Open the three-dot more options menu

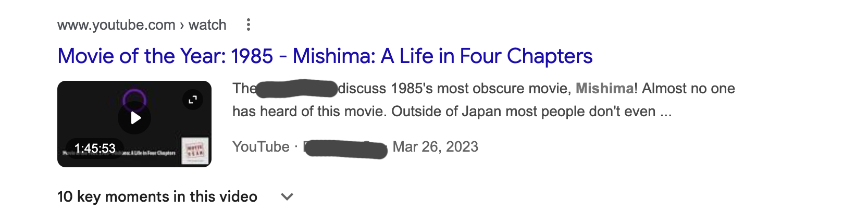click(x=249, y=24)
